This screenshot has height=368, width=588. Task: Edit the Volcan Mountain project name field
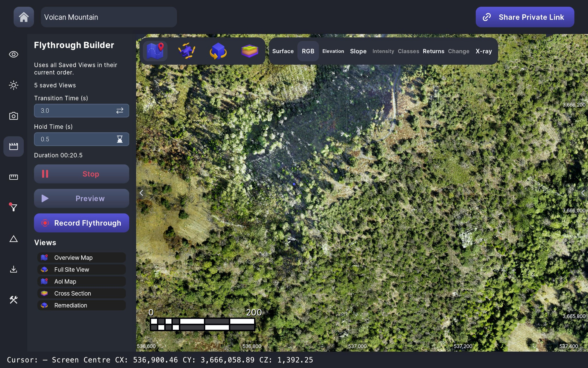(109, 17)
